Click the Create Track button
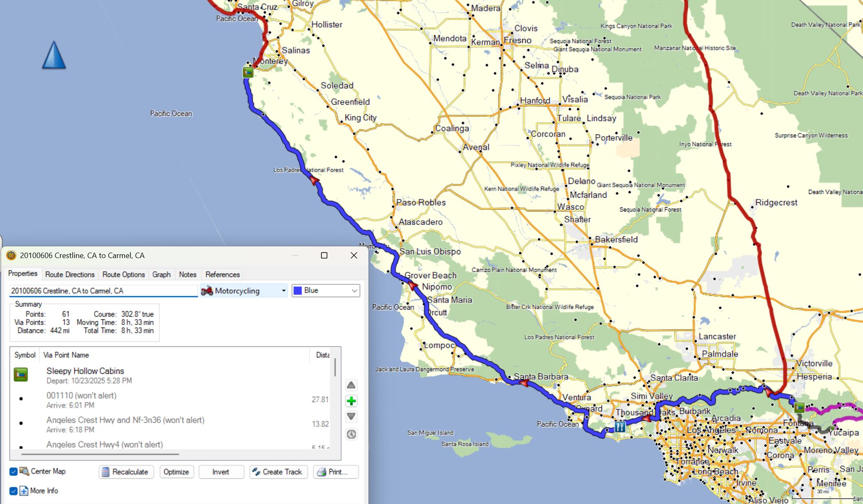 pyautogui.click(x=278, y=472)
